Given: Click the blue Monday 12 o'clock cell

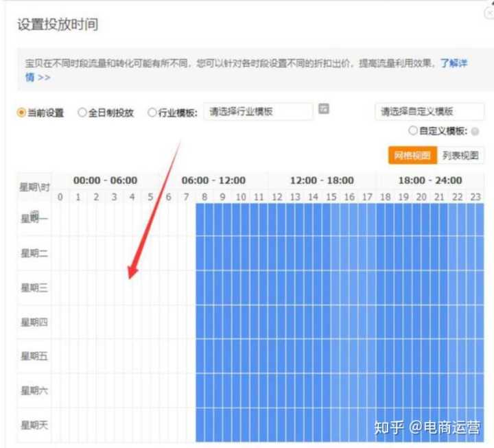Looking at the screenshot, I should (x=277, y=219).
